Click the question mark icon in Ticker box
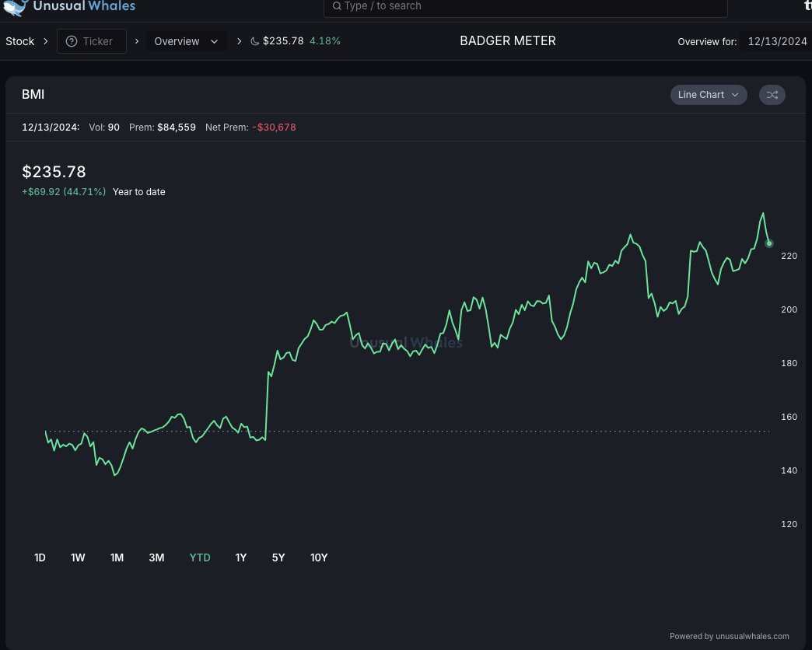 pyautogui.click(x=72, y=41)
